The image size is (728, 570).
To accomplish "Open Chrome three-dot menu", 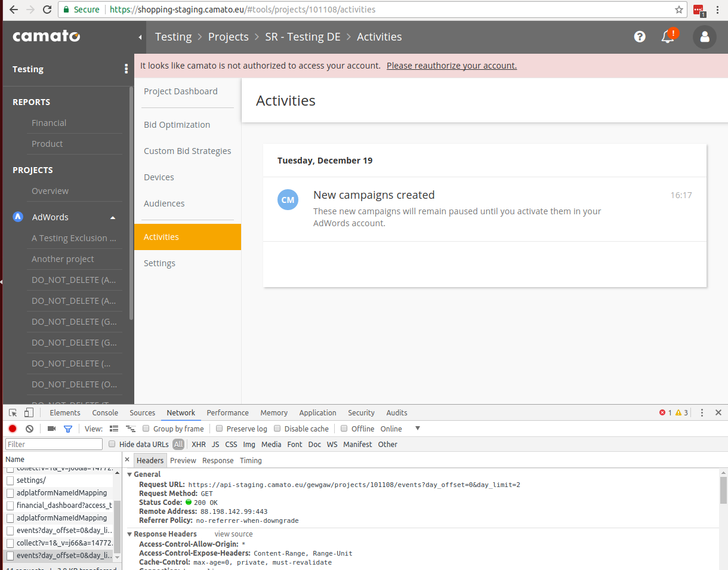I will click(x=717, y=10).
